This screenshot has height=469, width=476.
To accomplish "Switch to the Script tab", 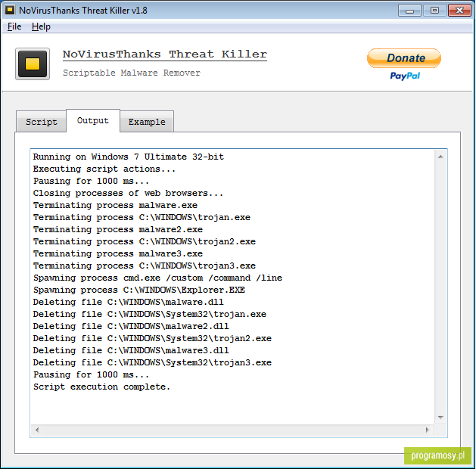I will [x=42, y=122].
